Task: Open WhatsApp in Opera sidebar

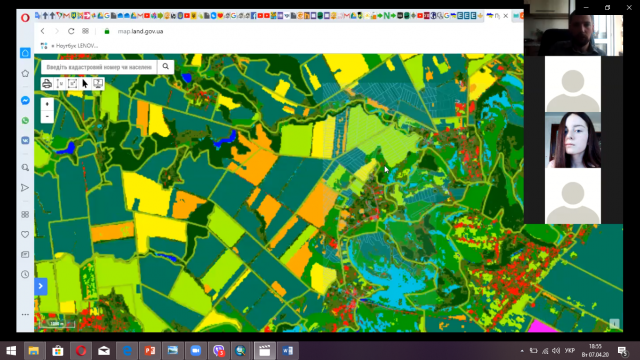Action: tap(25, 120)
